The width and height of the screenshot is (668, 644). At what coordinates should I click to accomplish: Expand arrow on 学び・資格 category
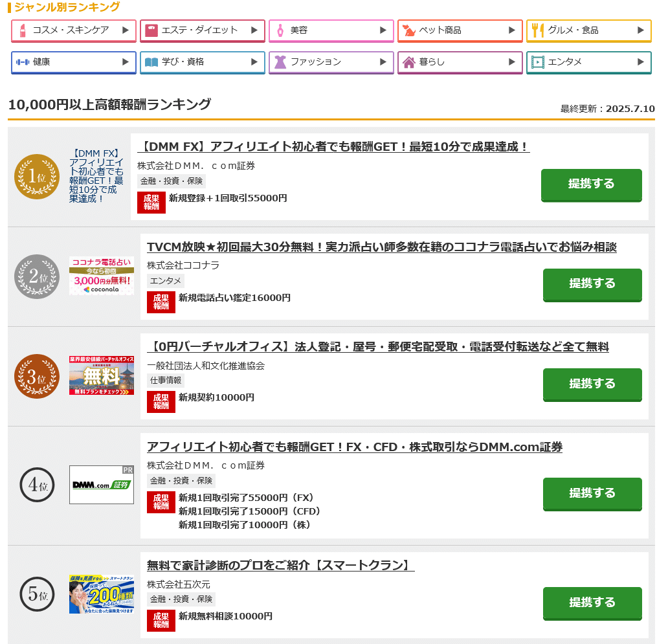click(254, 62)
